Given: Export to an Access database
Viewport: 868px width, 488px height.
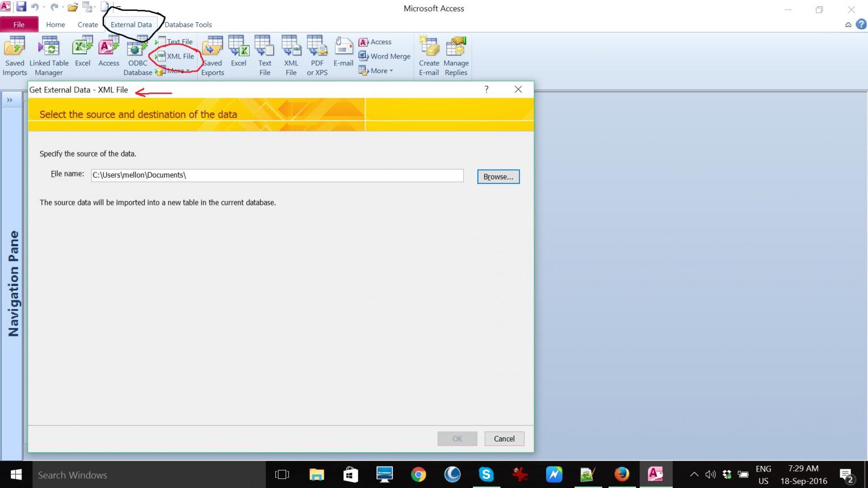Looking at the screenshot, I should coord(375,41).
